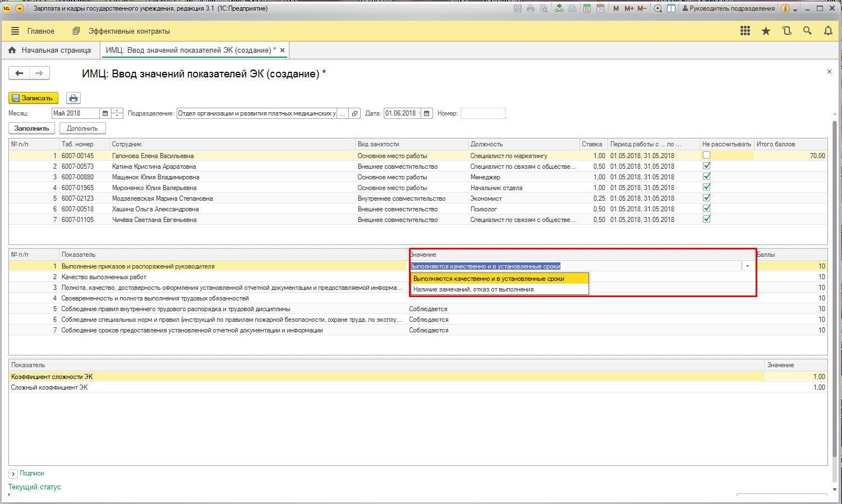Check 'Не рассчитывать' for Гапонова Елена Васильевна
The width and height of the screenshot is (842, 504).
(706, 155)
